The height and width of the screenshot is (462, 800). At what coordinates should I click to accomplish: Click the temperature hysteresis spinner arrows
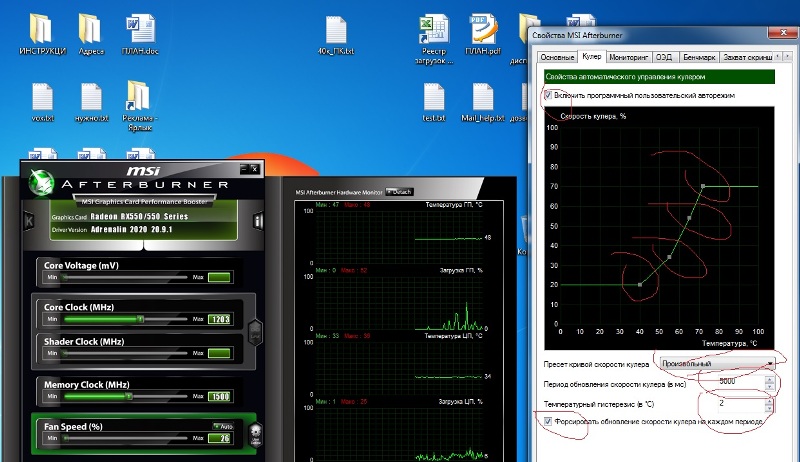point(769,403)
